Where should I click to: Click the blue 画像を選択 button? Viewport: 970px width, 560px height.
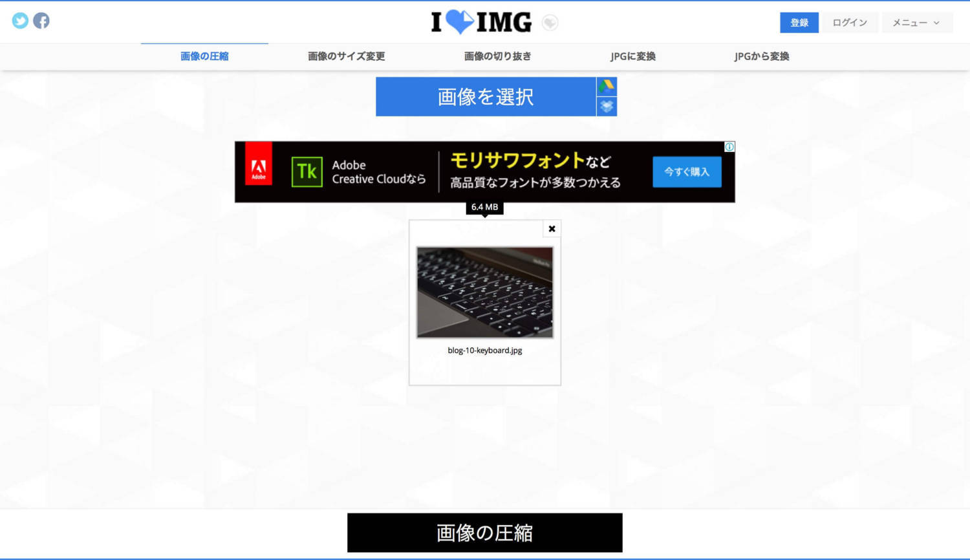click(x=486, y=97)
